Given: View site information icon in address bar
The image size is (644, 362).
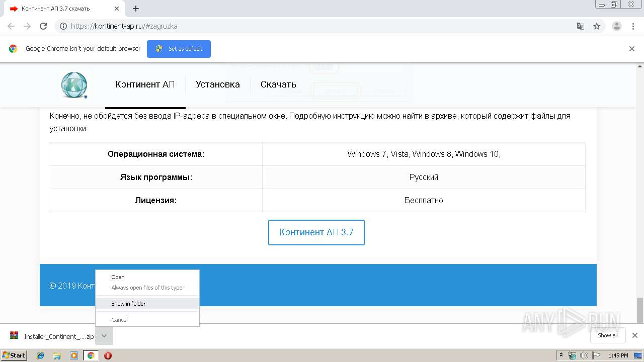Looking at the screenshot, I should coord(63,26).
